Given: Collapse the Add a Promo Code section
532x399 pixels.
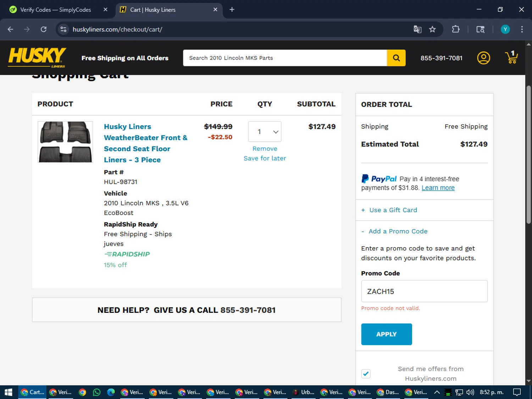Looking at the screenshot, I should coord(394,231).
